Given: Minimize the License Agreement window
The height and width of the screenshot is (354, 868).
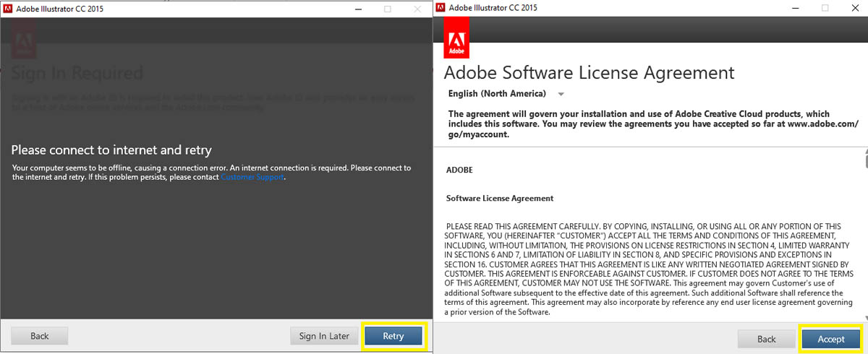Looking at the screenshot, I should click(x=795, y=8).
